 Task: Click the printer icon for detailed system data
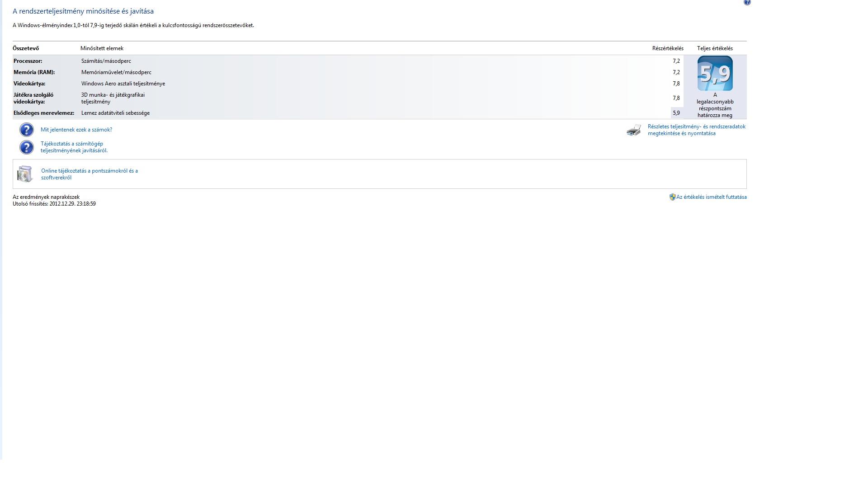(x=634, y=130)
